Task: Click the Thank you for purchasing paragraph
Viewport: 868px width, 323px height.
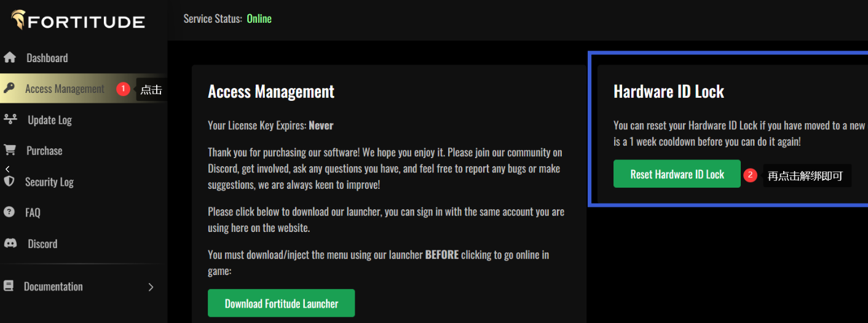Action: (385, 168)
